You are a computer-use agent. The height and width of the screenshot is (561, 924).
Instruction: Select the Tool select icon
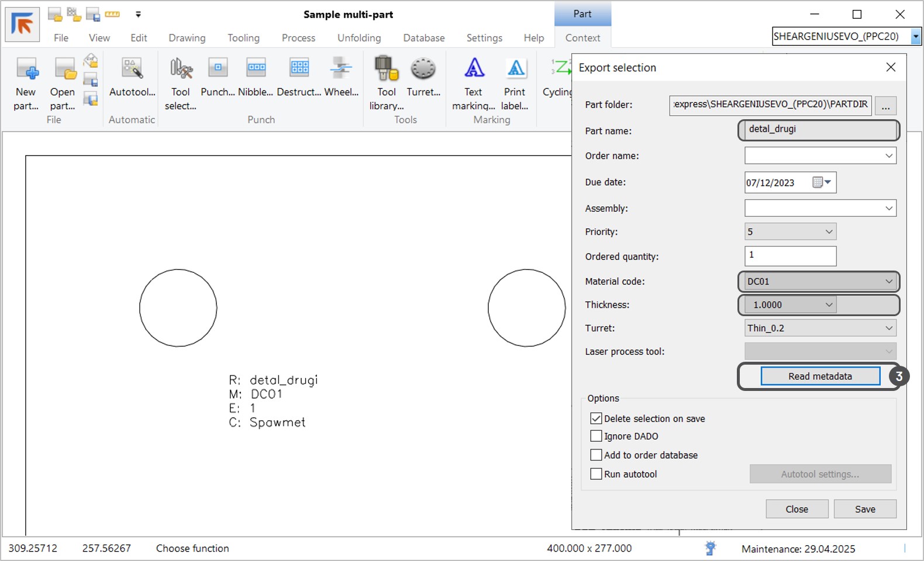tap(181, 70)
